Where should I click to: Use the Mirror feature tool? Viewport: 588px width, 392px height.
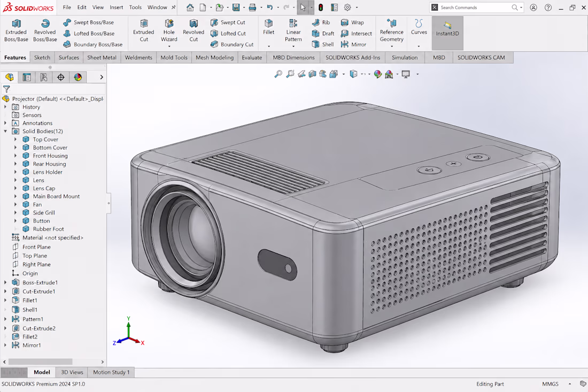pos(353,44)
